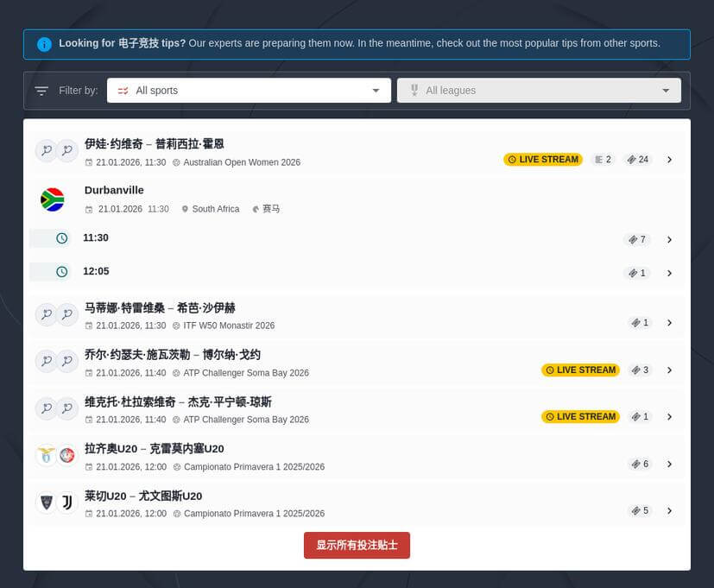Click LIVE STREAM on the Australian Open match
The width and height of the screenshot is (714, 588).
[542, 159]
